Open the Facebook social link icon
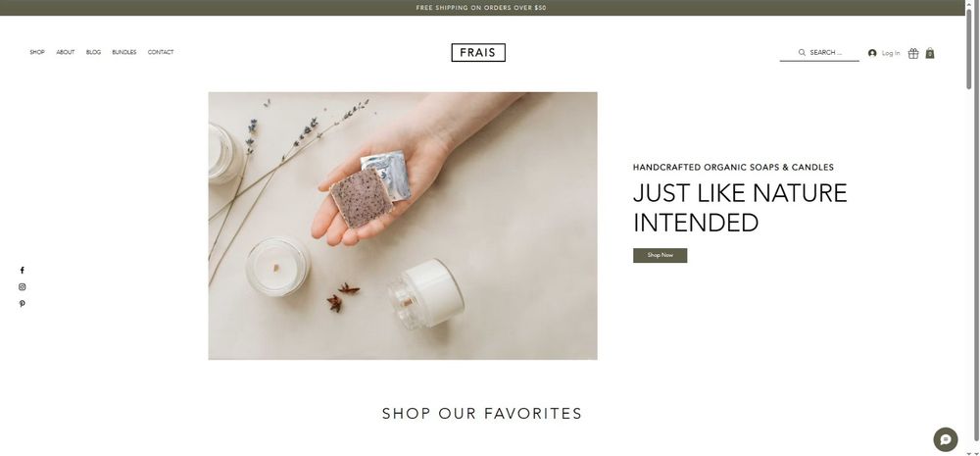980x456 pixels. [22, 271]
